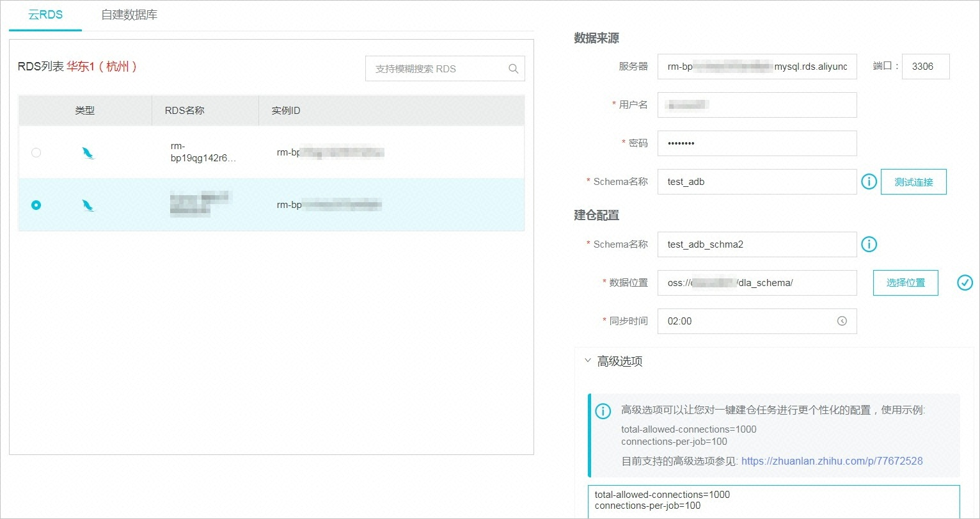Collapse the 高级选项 section chevron
The width and height of the screenshot is (980, 519).
(588, 361)
